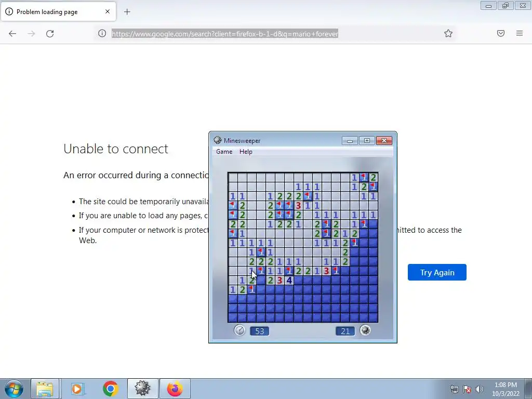Click the Try Again button

tap(437, 272)
